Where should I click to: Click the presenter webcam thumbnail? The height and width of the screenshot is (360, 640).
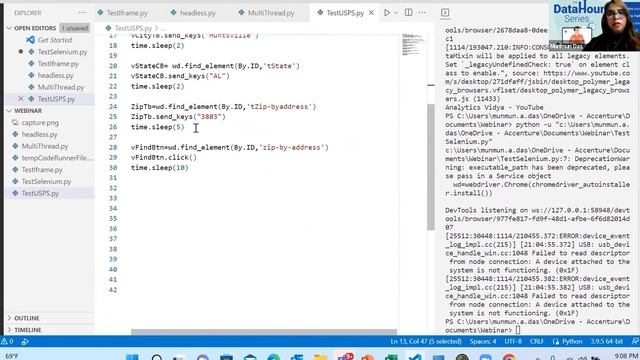coord(594,25)
